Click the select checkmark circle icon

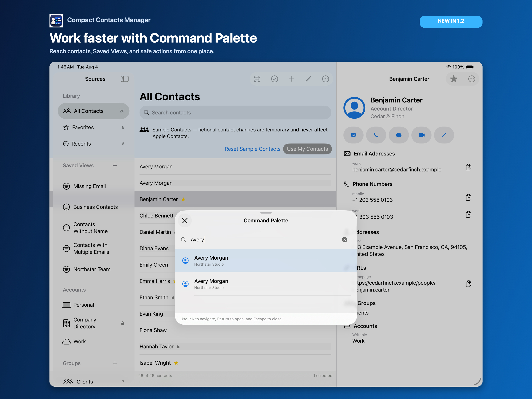pos(275,79)
